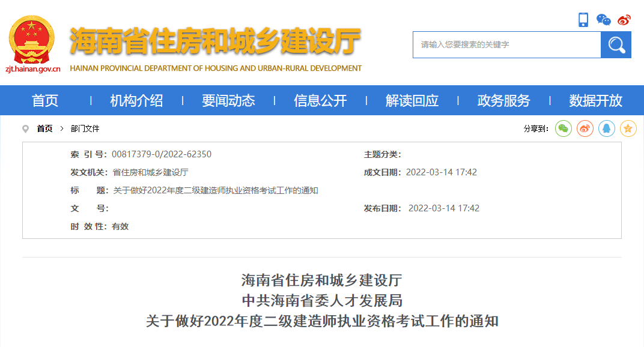Click the blue WeChat icon in header

click(603, 20)
